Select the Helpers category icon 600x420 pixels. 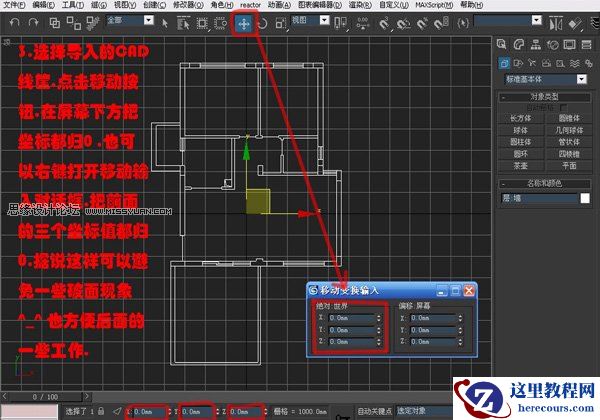tap(560, 63)
